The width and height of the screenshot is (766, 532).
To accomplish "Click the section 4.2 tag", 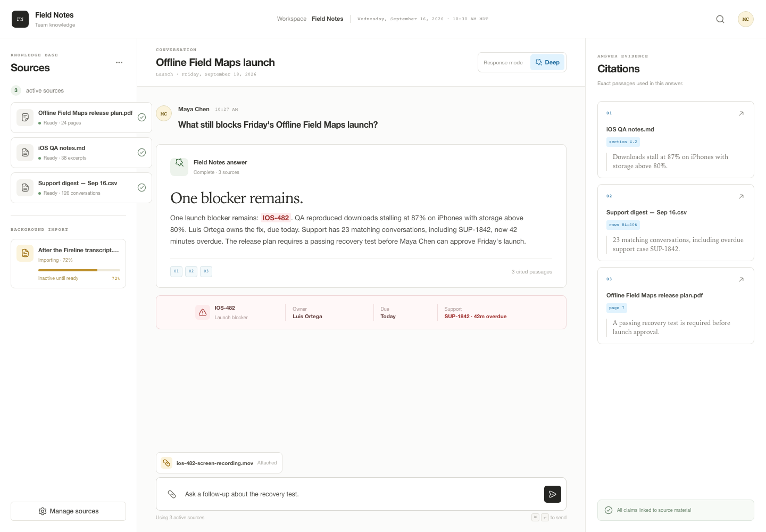I will 623,142.
